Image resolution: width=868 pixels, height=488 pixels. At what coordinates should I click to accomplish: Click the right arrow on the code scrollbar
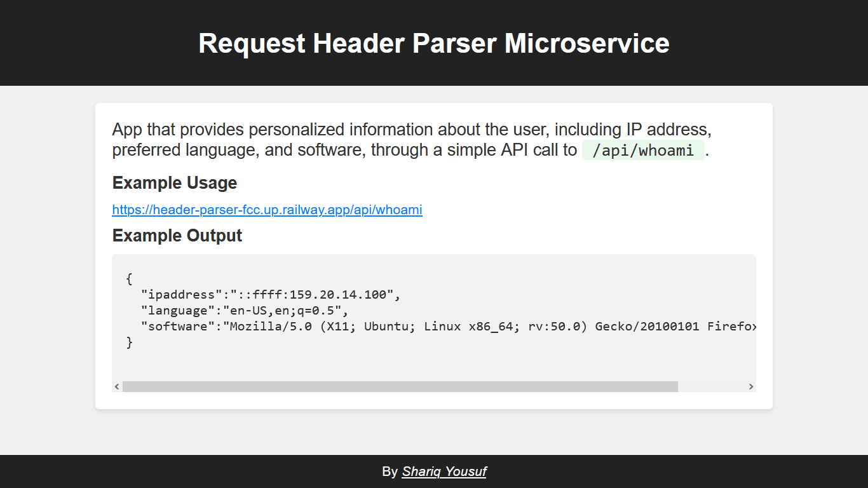click(x=751, y=386)
